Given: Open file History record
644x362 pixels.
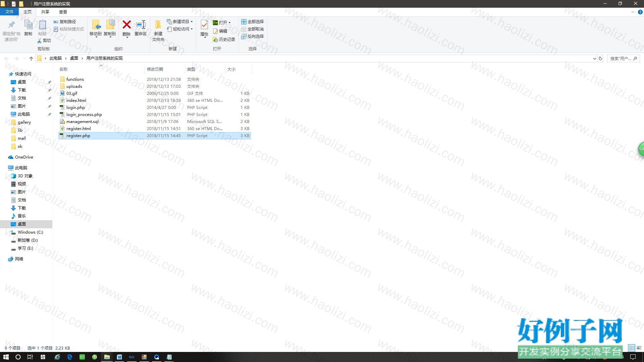Looking at the screenshot, I should tap(224, 40).
